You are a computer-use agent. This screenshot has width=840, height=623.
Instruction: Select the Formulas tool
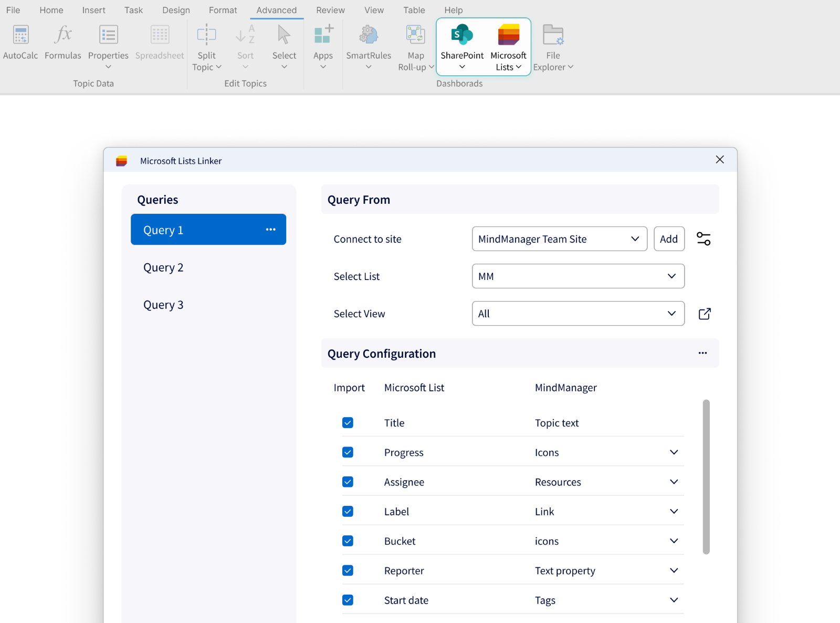point(62,42)
